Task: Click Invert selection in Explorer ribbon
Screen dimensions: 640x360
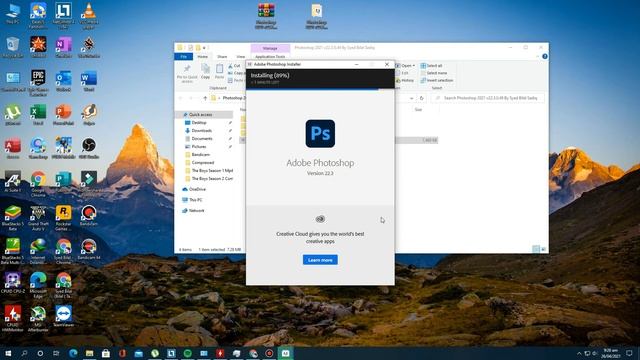Action: [437, 80]
